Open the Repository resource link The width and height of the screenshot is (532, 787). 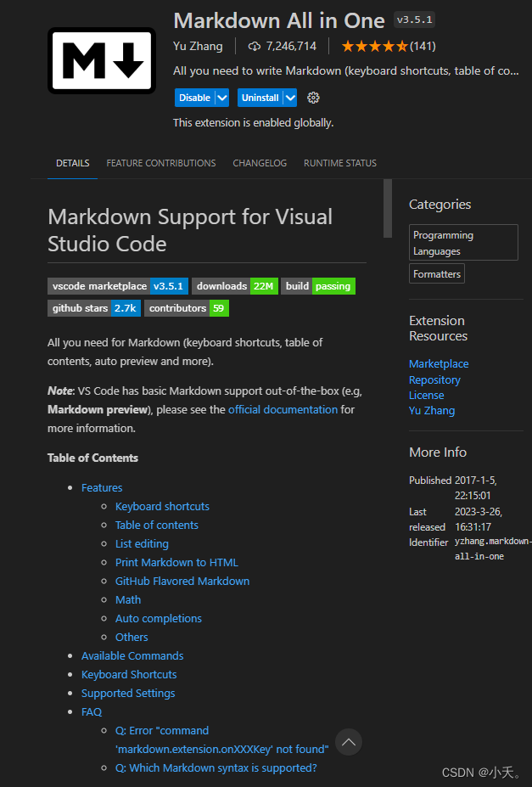[434, 380]
